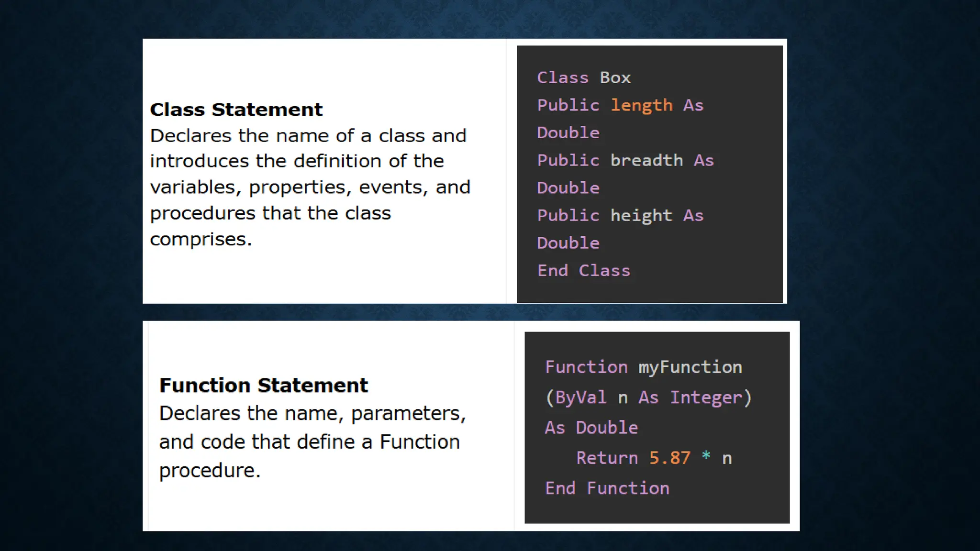Image resolution: width=980 pixels, height=551 pixels.
Task: Click the 'End Class' code line
Action: coord(583,271)
